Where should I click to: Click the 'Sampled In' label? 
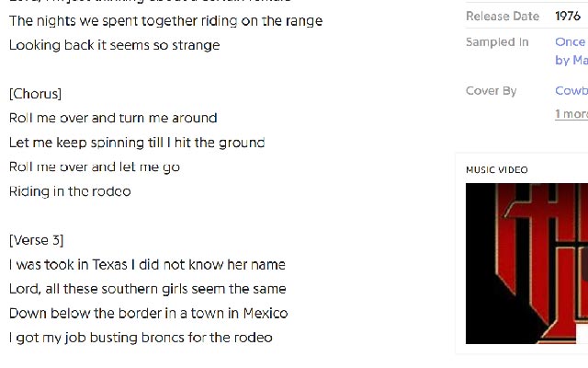coord(497,41)
